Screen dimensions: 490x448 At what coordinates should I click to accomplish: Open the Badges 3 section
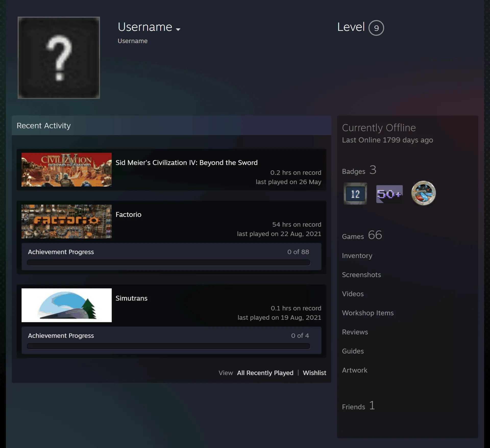click(x=359, y=170)
